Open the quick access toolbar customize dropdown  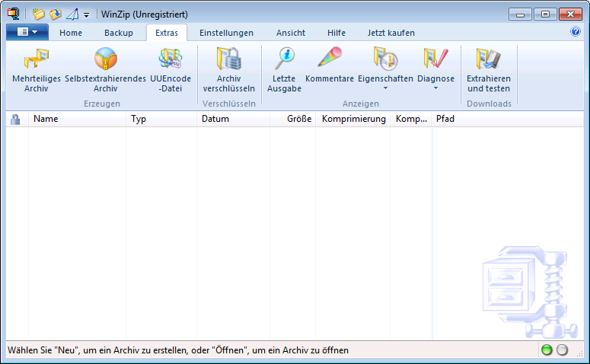coord(87,15)
